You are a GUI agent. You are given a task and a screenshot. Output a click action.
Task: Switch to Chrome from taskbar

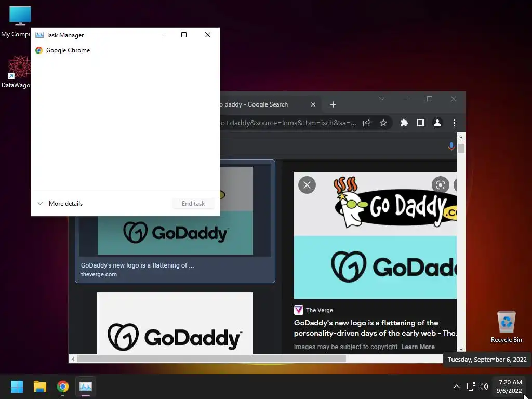[x=63, y=387]
